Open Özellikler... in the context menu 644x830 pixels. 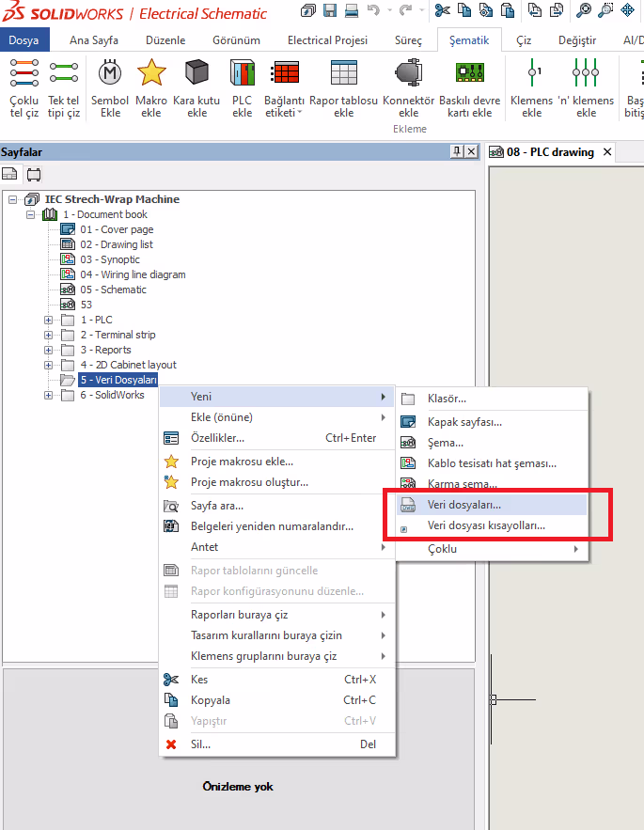(277, 438)
